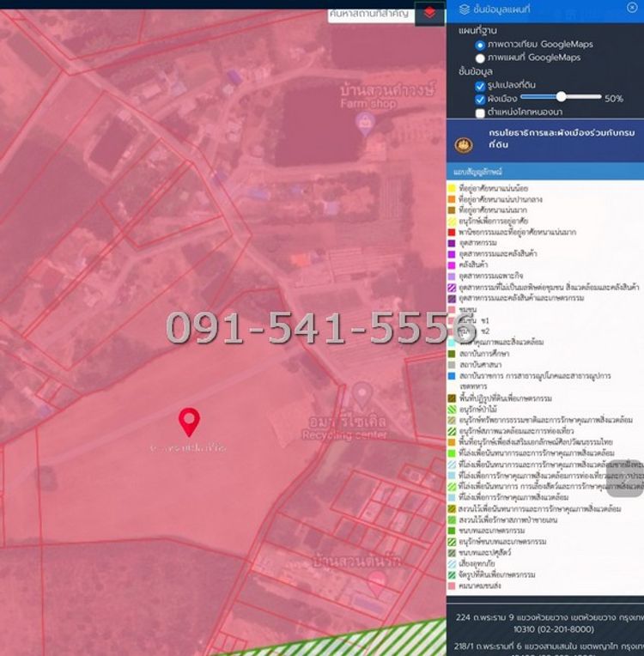Viewport: 644px width, 656px height.
Task: Close the map layers panel
Action: coord(632,8)
